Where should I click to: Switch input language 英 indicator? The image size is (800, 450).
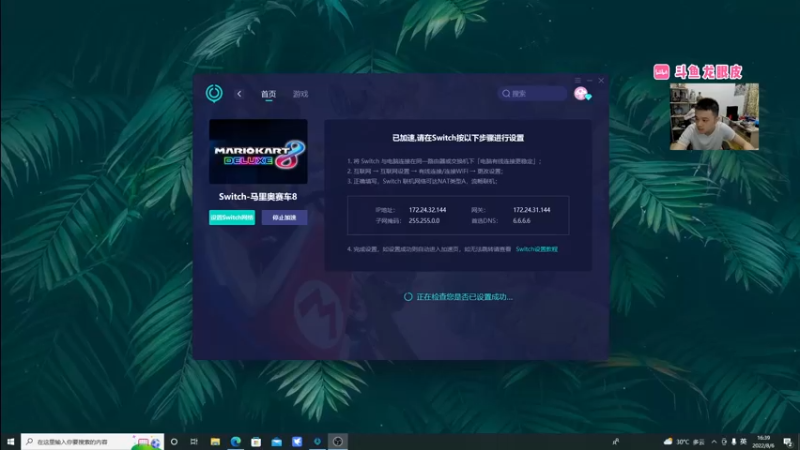pyautogui.click(x=743, y=442)
